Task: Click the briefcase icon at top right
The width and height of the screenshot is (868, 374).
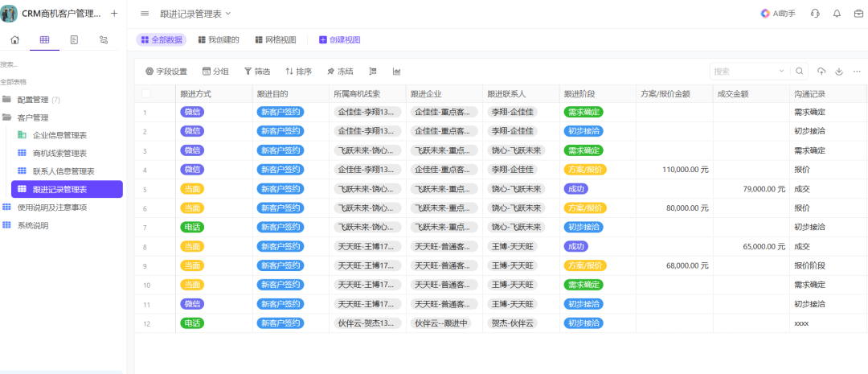Action: tap(858, 14)
